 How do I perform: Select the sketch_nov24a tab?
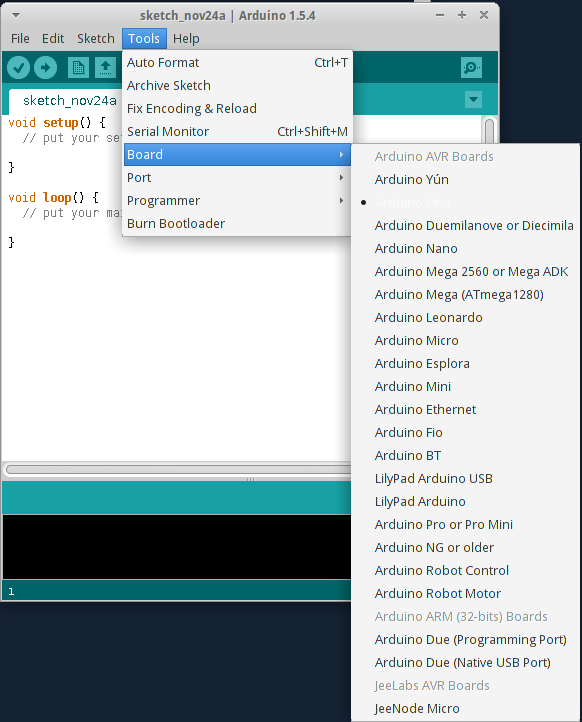[x=69, y=100]
